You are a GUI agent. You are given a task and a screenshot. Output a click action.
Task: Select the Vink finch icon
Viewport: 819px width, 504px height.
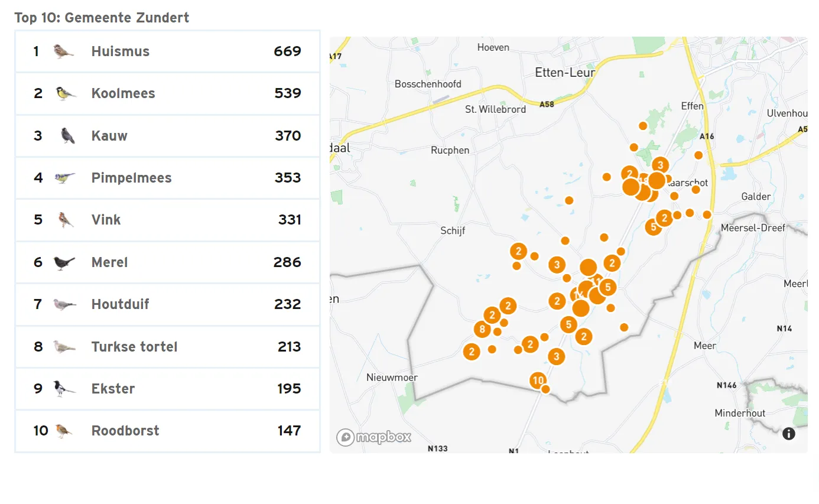[x=66, y=220]
